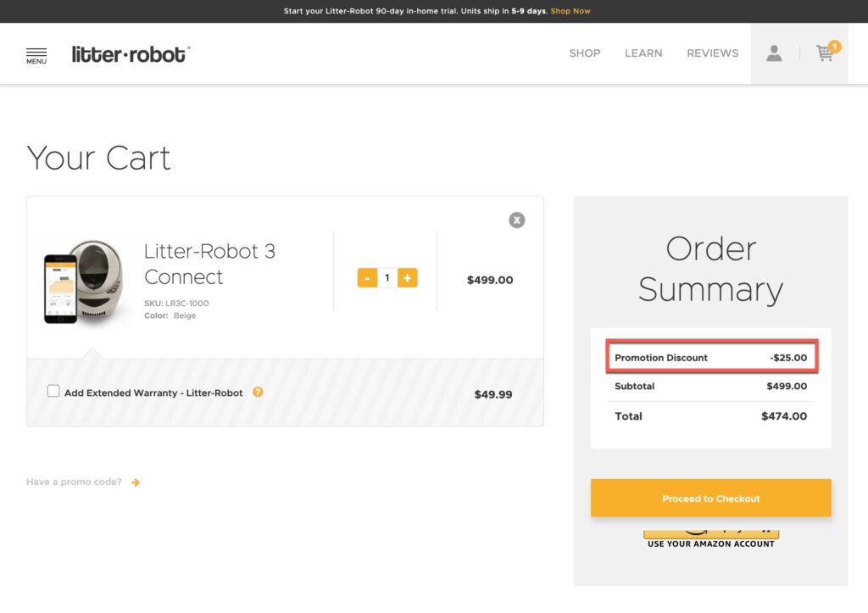Select the SHOP menu item
This screenshot has height=613, width=868.
584,53
